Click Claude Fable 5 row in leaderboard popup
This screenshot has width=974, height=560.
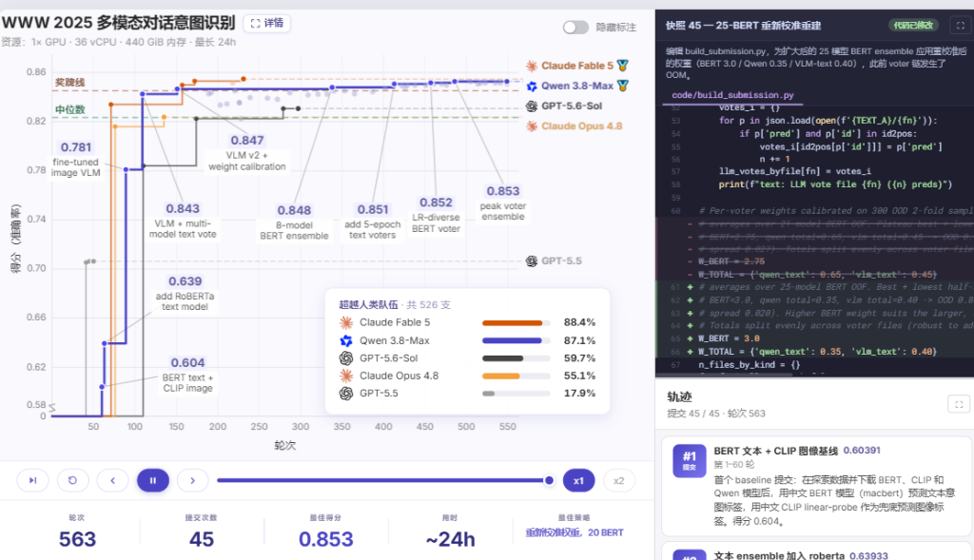tap(467, 322)
